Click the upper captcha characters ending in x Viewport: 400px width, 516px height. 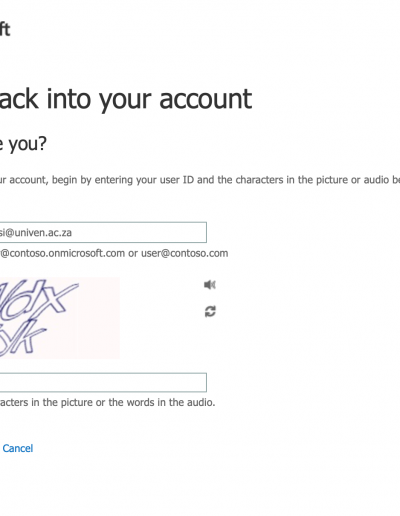pos(40,298)
